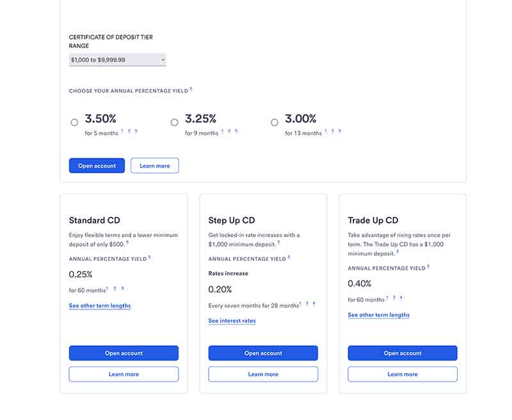Open account for the Step Up CD
The image size is (512, 420).
263,353
